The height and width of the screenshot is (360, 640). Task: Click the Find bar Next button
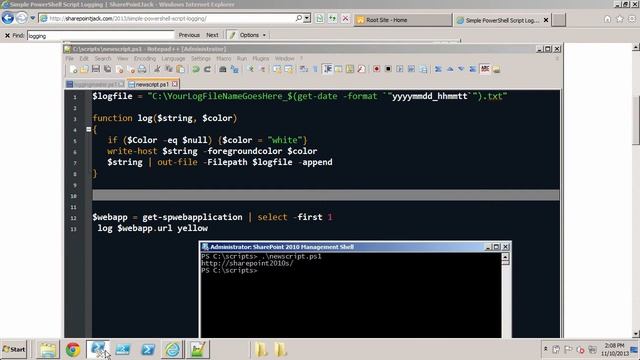[212, 35]
